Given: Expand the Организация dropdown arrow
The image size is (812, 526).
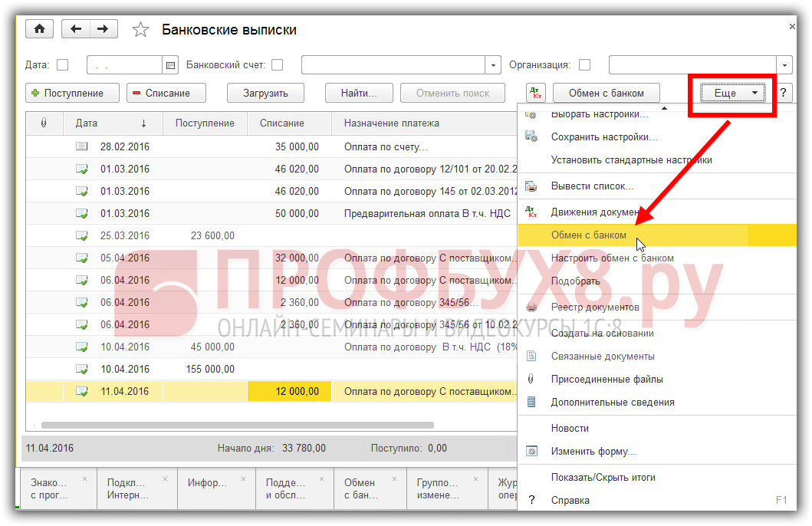Looking at the screenshot, I should pyautogui.click(x=784, y=65).
